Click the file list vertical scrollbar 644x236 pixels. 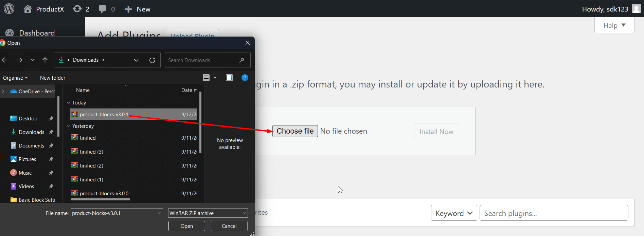200,122
